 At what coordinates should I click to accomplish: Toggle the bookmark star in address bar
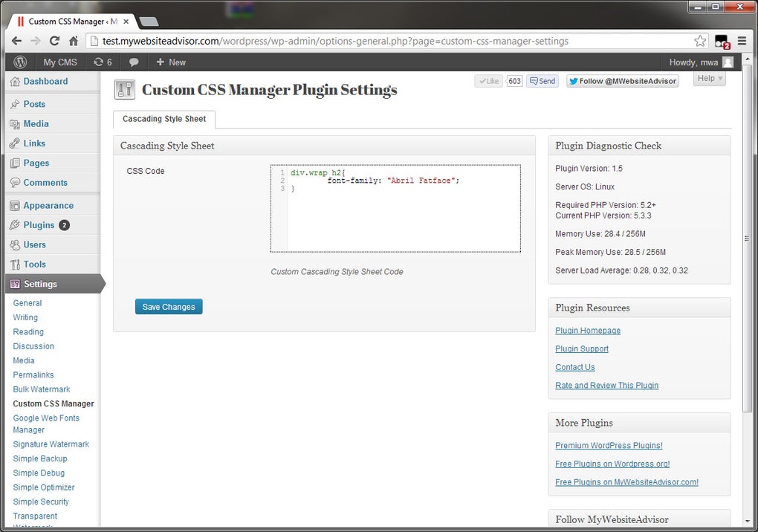(699, 41)
